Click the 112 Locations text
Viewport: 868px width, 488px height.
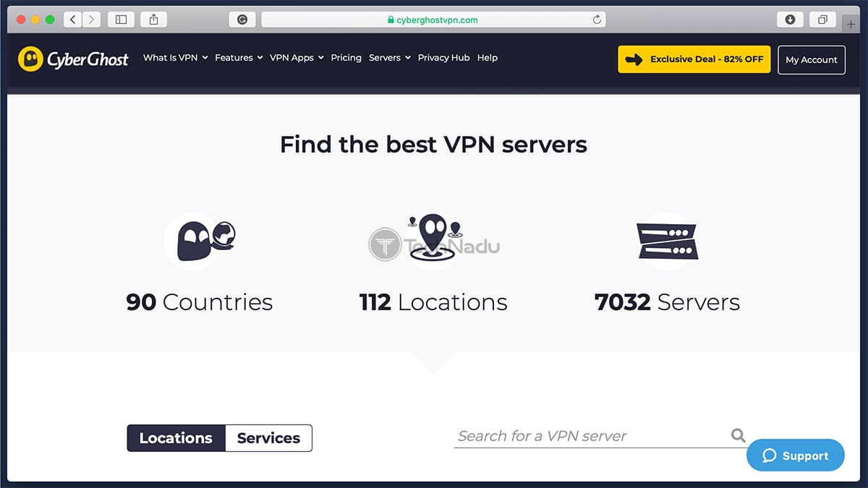(433, 302)
